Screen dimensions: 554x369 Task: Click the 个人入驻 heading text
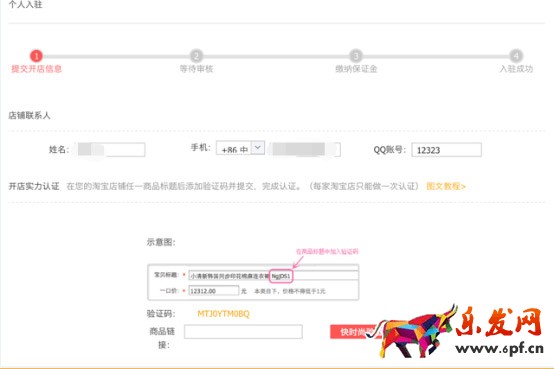[25, 4]
